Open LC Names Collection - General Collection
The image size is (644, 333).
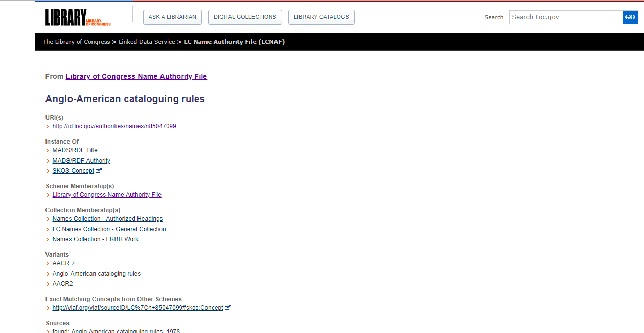(109, 229)
